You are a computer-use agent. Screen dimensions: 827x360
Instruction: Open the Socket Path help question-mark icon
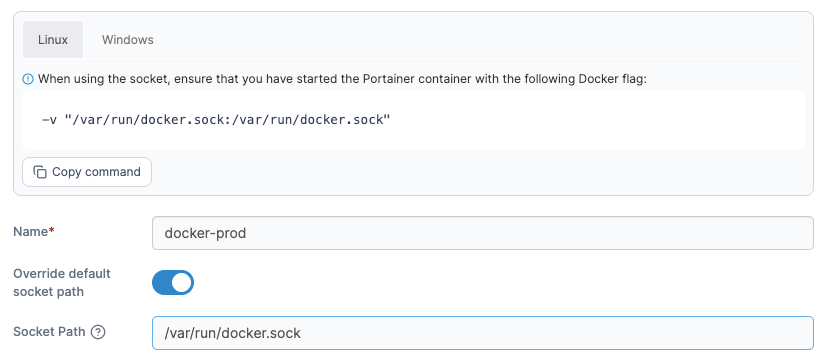coord(98,332)
